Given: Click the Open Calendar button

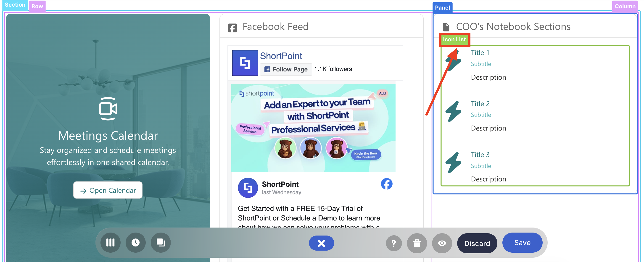Looking at the screenshot, I should (108, 190).
